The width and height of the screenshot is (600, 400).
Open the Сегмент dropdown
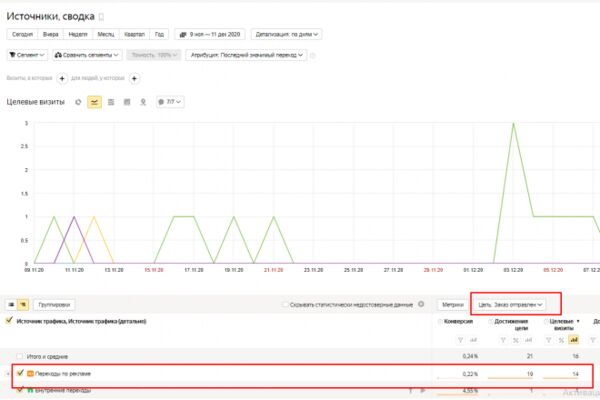[x=27, y=55]
